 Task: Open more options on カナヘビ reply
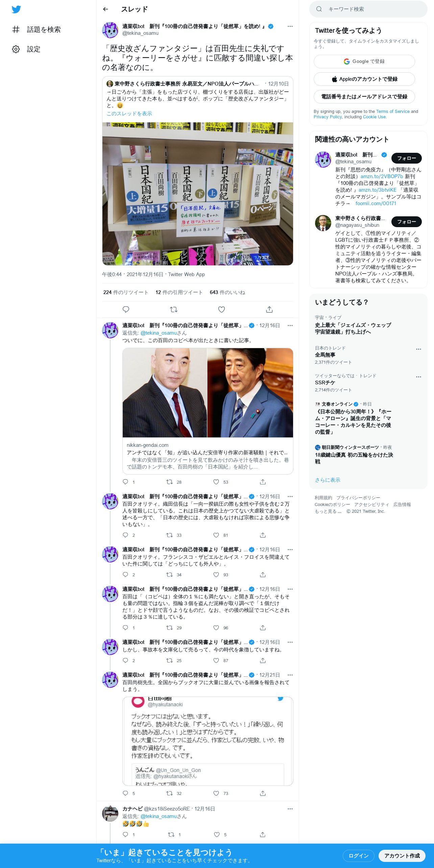(290, 809)
